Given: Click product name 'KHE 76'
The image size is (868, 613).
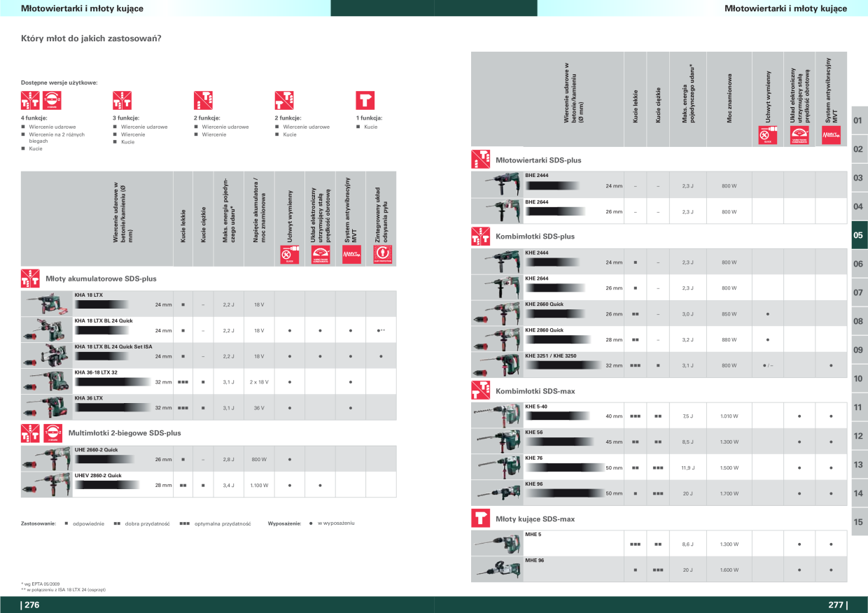Looking at the screenshot, I should coord(534,458).
